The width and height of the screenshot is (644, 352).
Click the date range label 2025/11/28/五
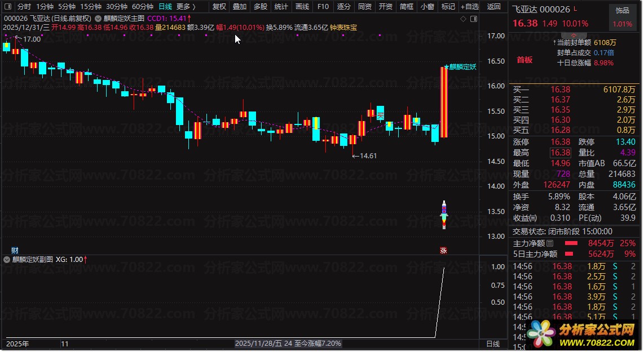(258, 344)
